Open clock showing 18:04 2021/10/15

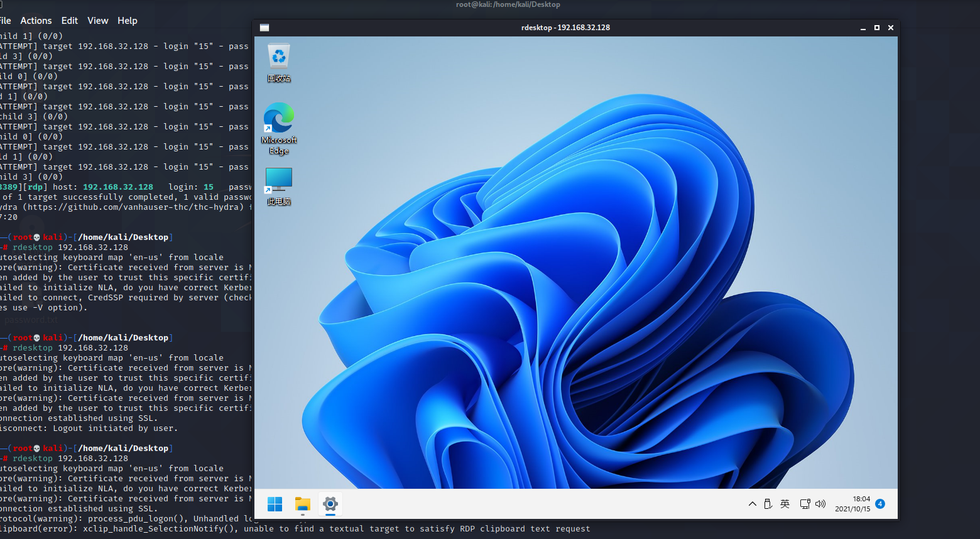[x=852, y=504]
